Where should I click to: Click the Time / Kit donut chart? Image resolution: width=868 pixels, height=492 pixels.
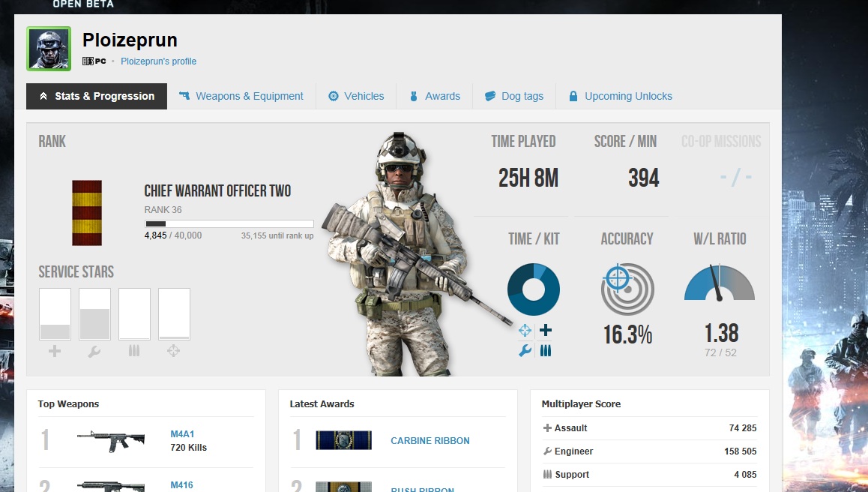(534, 289)
